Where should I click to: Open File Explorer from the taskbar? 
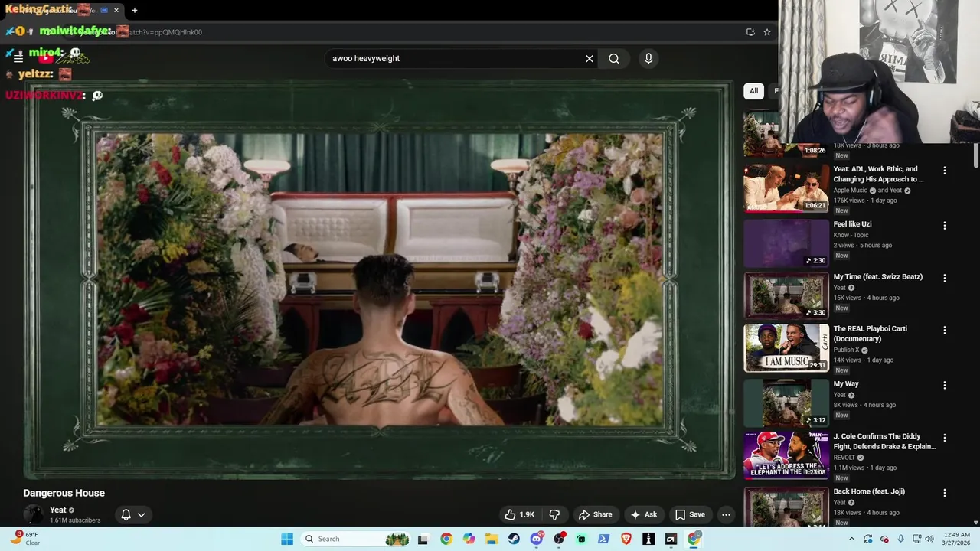(x=492, y=539)
